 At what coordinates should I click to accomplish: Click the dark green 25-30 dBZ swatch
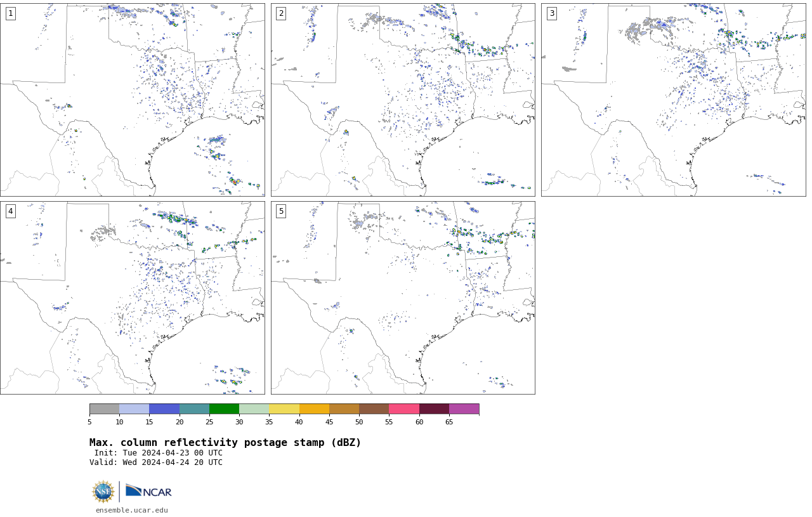(x=224, y=409)
